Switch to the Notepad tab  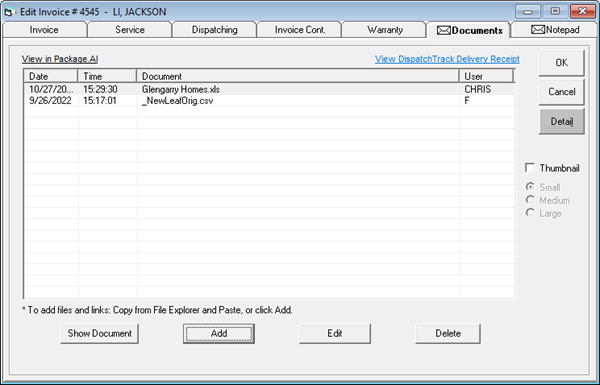click(555, 30)
